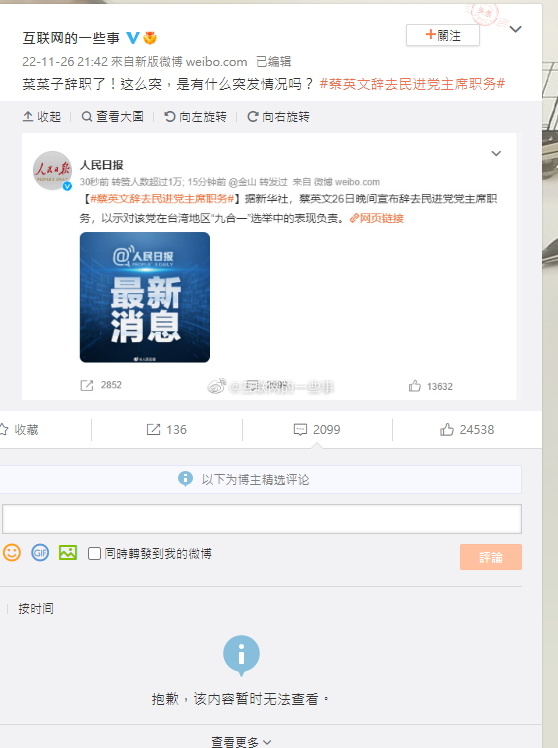Open post options chevron at top right
This screenshot has width=558, height=748.
click(515, 29)
